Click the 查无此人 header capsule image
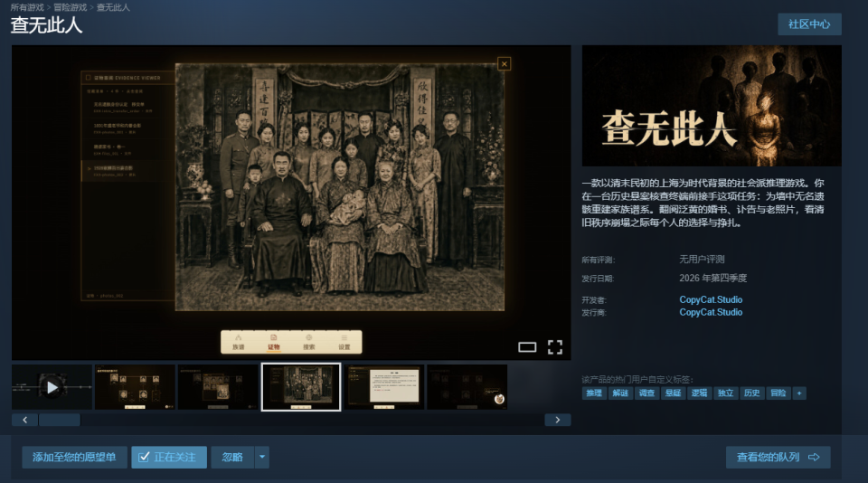 (x=712, y=106)
